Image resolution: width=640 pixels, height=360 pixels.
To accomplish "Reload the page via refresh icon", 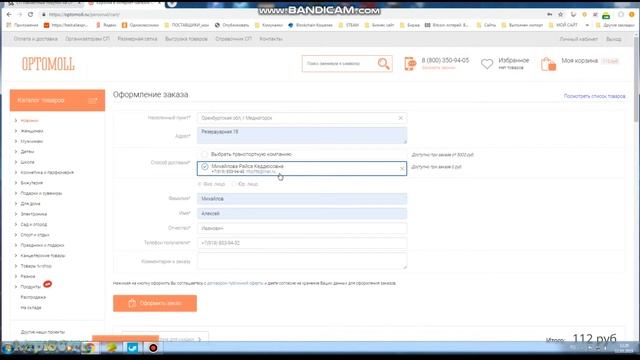I will [x=30, y=14].
